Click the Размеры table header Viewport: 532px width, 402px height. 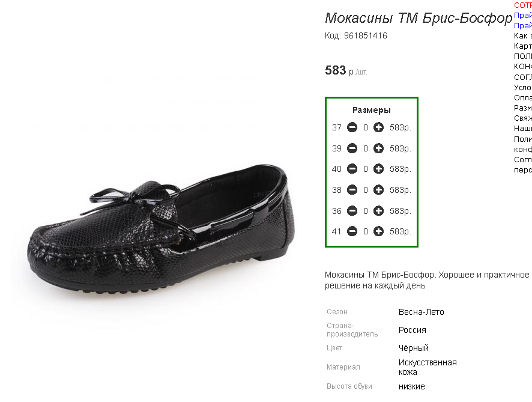372,110
